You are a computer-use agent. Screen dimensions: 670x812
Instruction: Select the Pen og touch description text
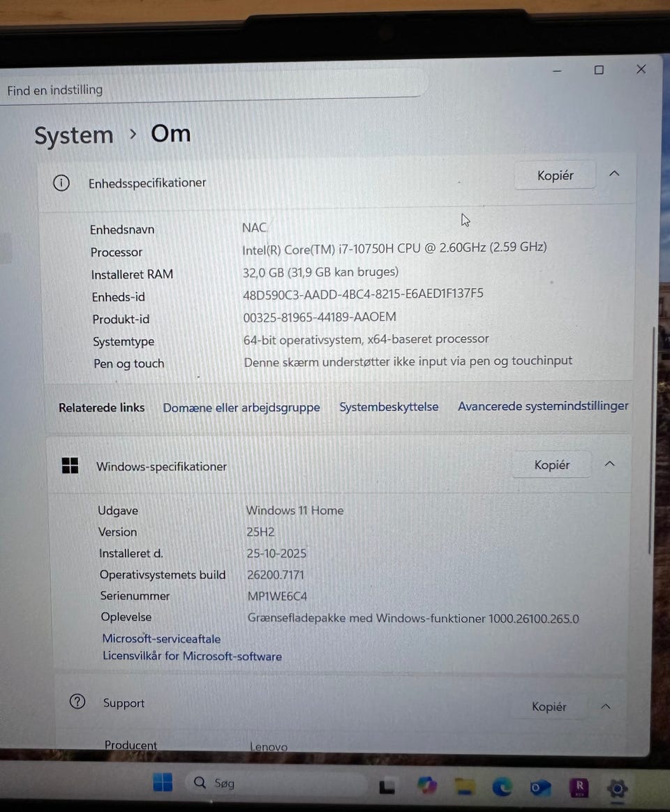[408, 361]
